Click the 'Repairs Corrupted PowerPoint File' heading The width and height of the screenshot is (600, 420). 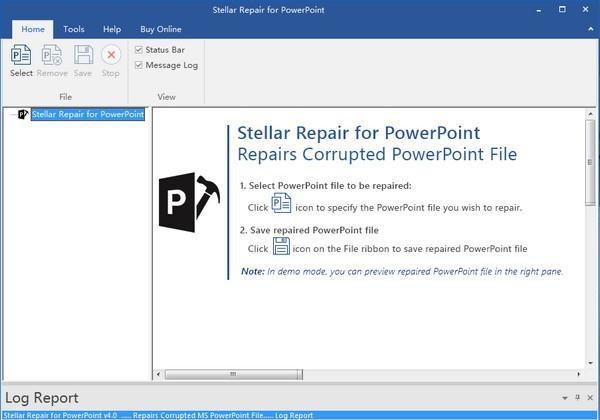click(377, 154)
